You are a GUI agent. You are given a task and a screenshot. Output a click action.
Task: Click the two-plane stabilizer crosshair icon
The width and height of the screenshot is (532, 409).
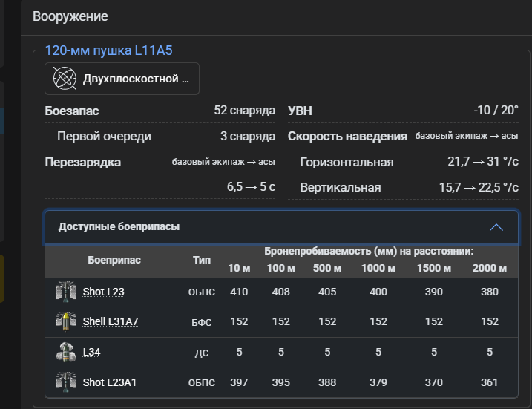[x=65, y=79]
